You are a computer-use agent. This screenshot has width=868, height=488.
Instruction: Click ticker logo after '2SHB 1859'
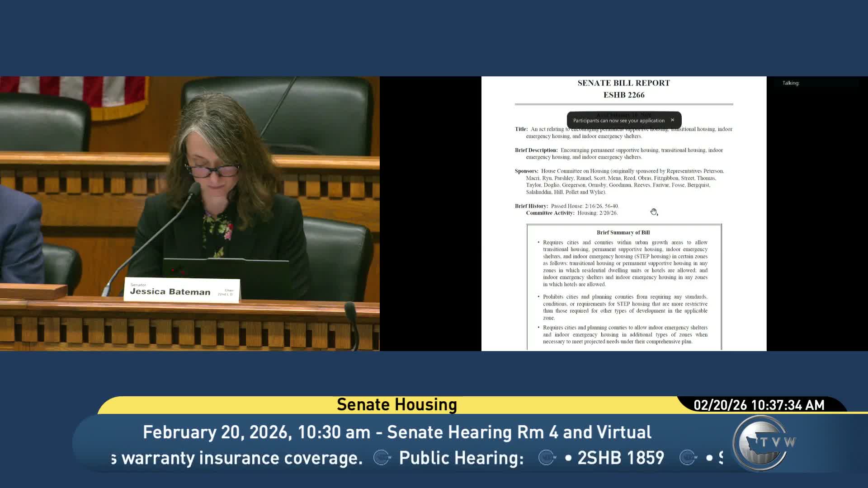pos(688,458)
